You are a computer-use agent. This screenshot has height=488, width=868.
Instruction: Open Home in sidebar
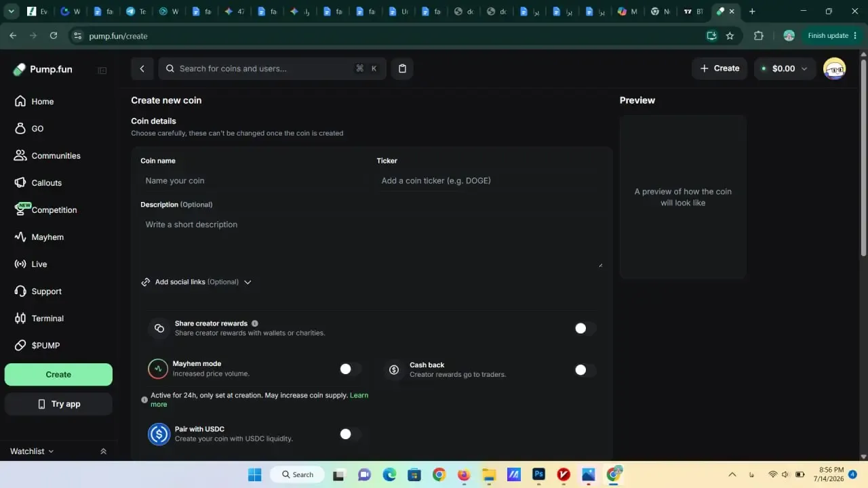pos(42,102)
